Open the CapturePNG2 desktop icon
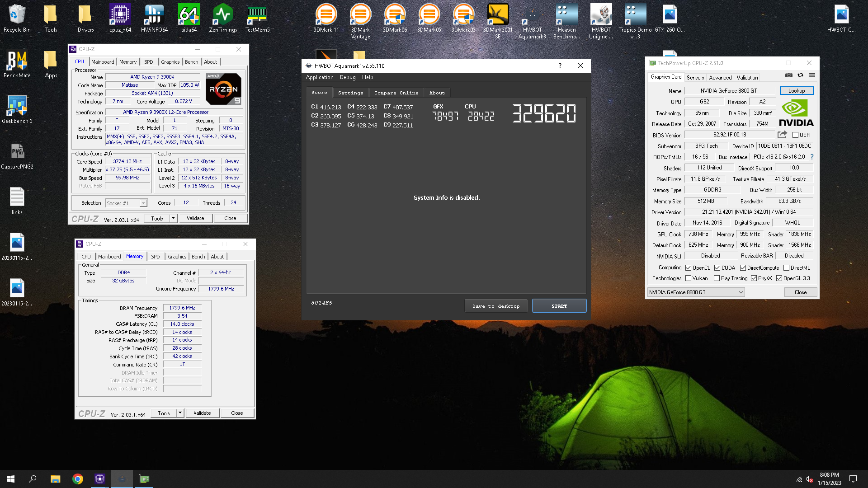The image size is (868, 488). [17, 155]
